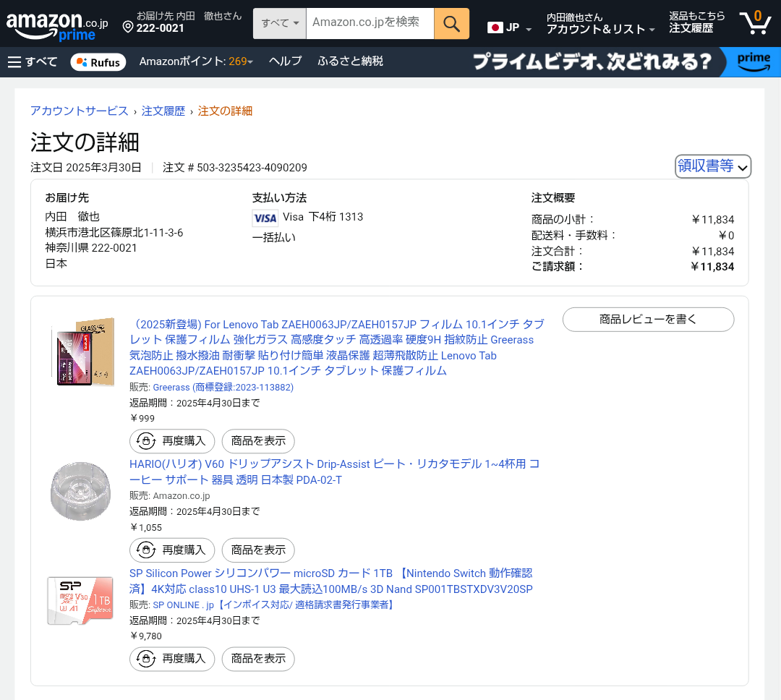The image size is (781, 700).
Task: Open the shopping cart icon
Action: tap(754, 23)
